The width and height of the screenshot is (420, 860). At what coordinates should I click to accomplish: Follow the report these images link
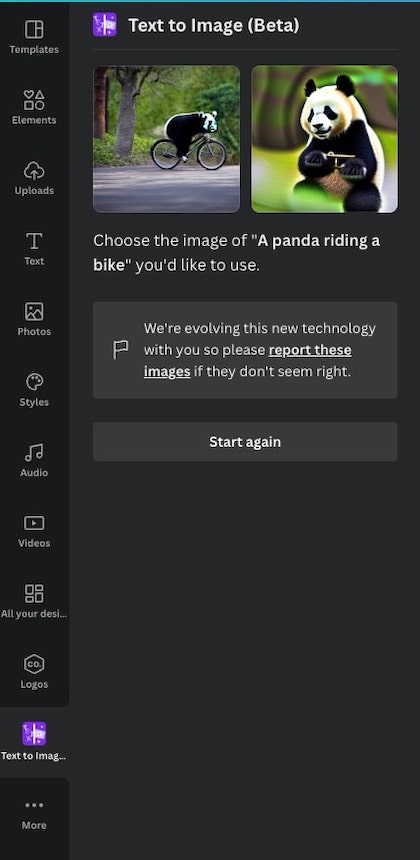pyautogui.click(x=248, y=360)
